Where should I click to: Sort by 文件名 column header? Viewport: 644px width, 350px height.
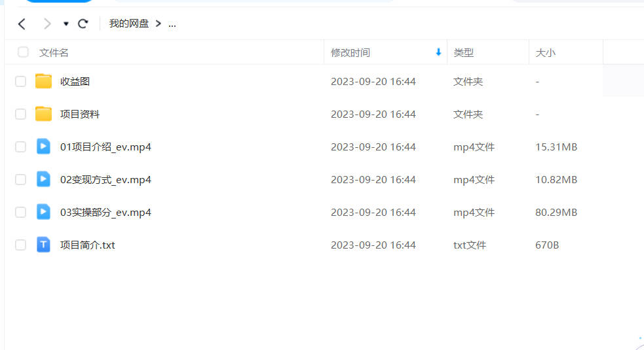(x=54, y=53)
